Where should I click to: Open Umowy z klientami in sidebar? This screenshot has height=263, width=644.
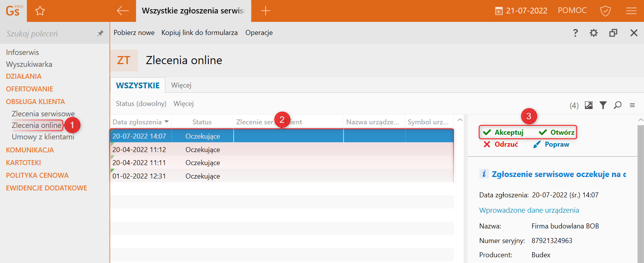tap(43, 137)
